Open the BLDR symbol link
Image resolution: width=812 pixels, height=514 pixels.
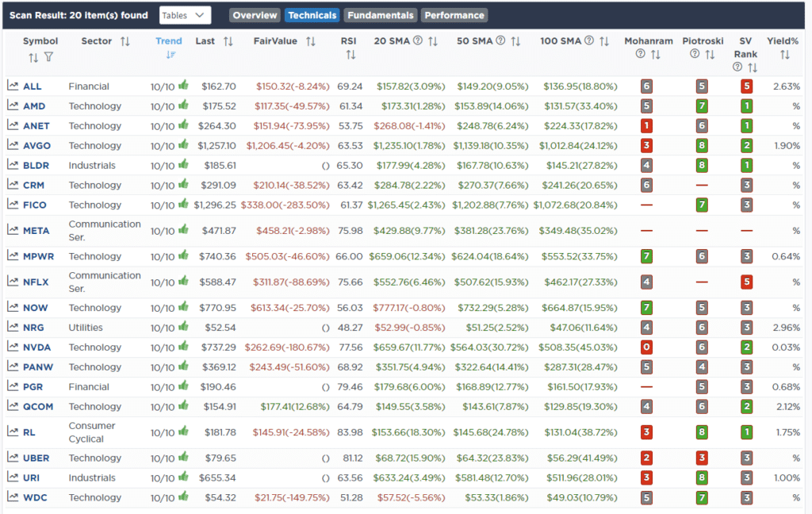[36, 165]
